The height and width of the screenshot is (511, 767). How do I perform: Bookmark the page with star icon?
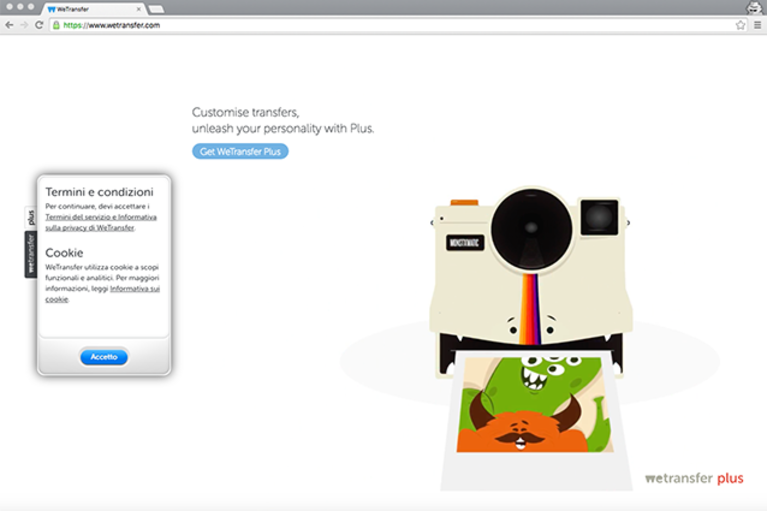point(740,25)
